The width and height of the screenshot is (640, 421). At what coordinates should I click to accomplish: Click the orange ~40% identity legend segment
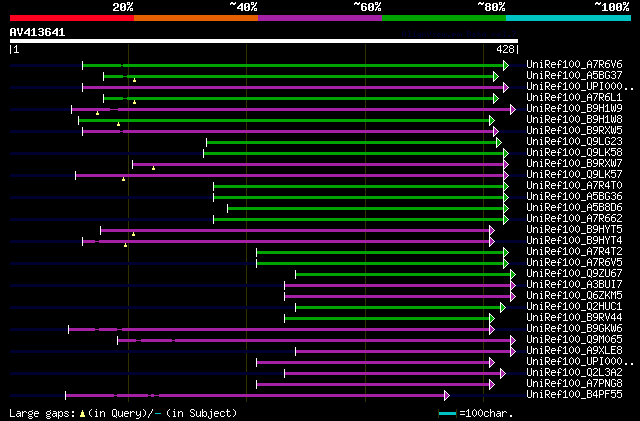[196, 18]
